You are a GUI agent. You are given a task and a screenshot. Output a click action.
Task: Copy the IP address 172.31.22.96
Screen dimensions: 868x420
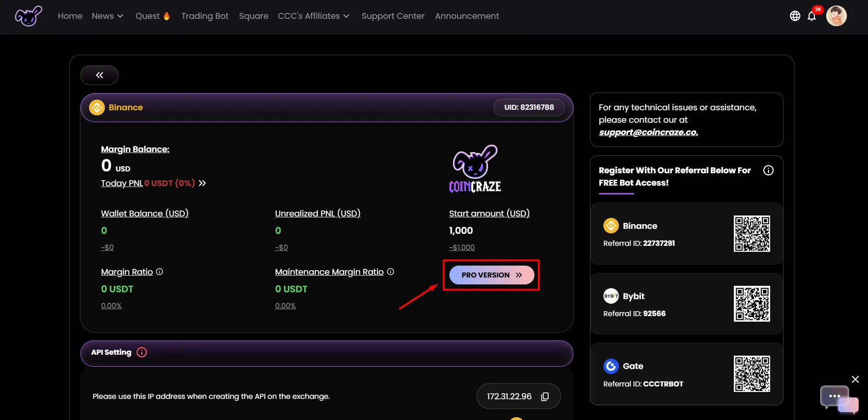point(545,397)
